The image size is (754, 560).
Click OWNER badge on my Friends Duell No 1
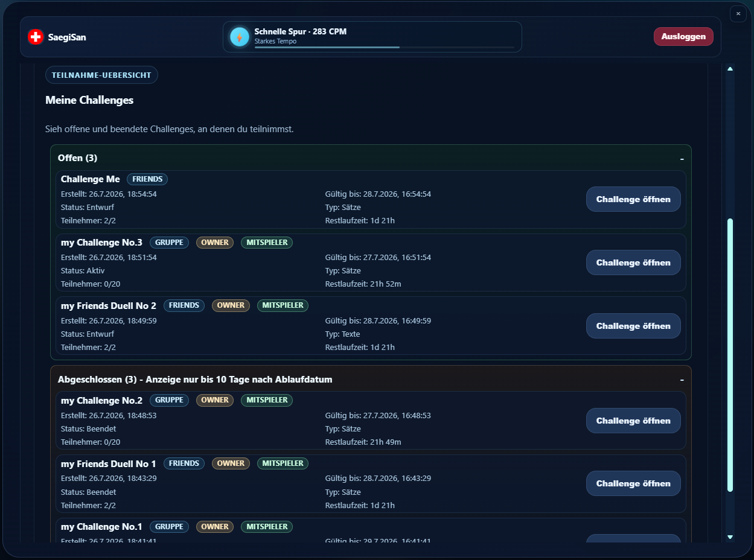click(231, 463)
